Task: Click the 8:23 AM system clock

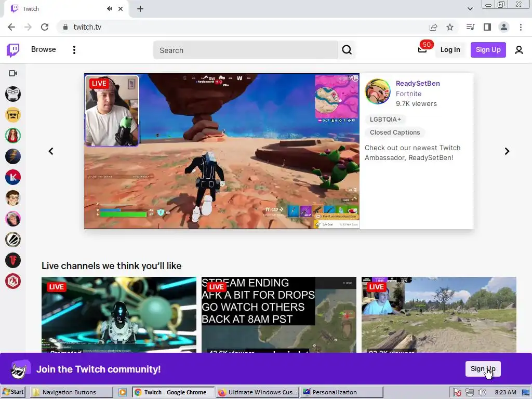Action: coord(505,392)
